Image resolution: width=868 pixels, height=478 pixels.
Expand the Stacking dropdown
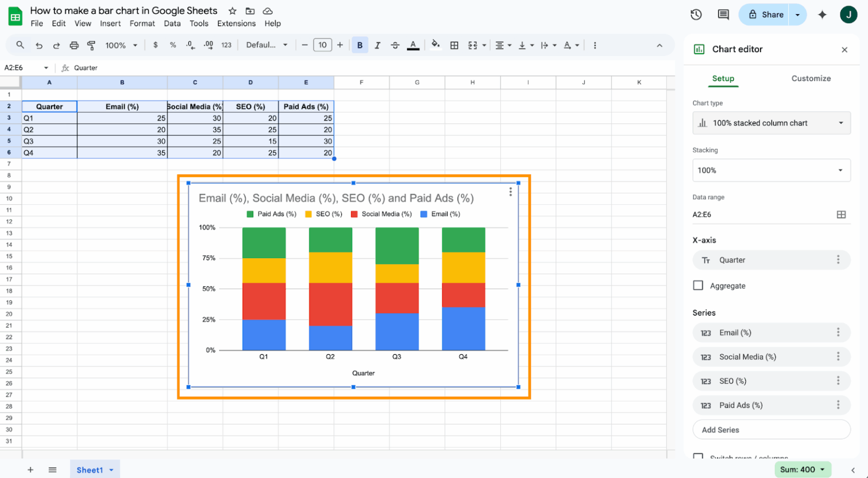771,170
